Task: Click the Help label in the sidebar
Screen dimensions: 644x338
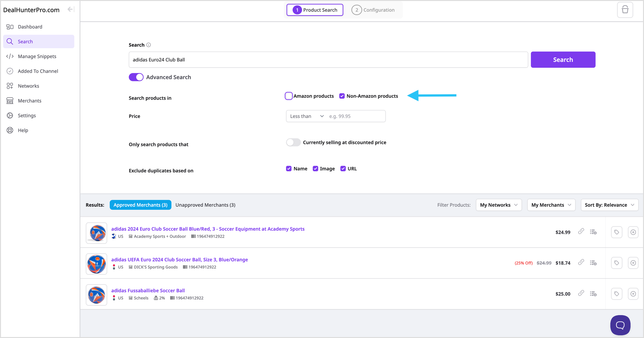Action: 23,130
